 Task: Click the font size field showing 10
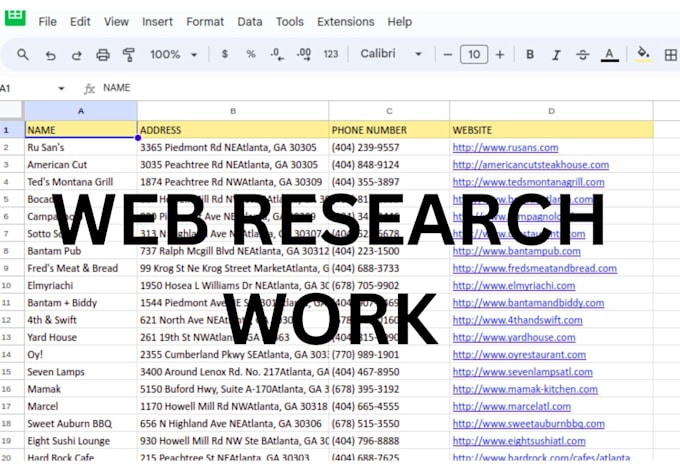474,55
